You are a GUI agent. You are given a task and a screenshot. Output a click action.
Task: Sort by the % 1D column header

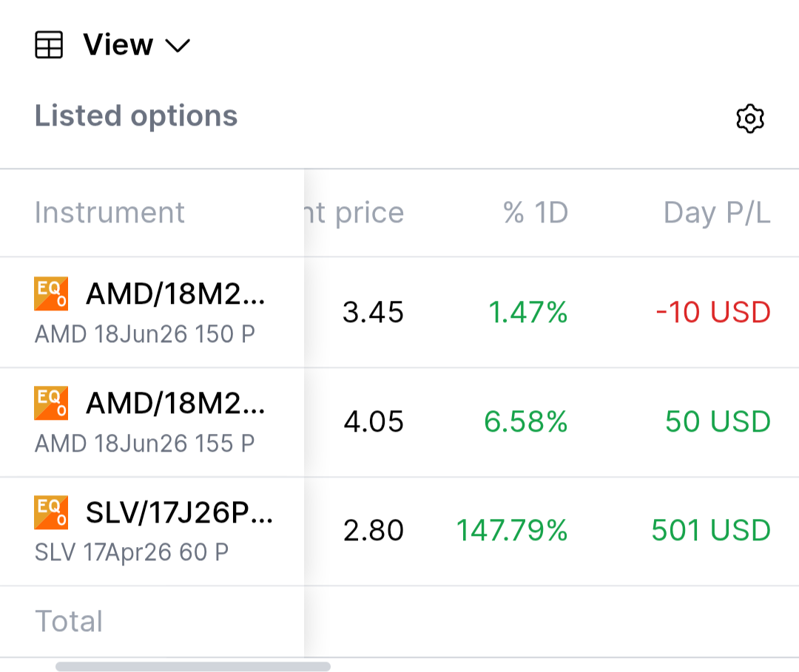[535, 213]
